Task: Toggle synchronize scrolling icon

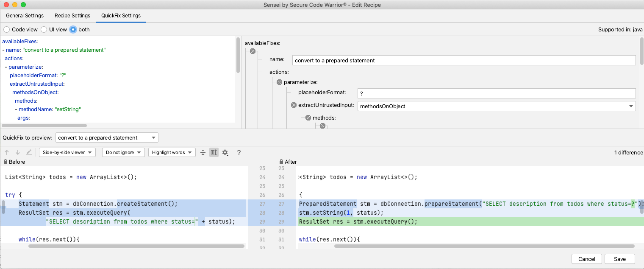Action: point(214,152)
